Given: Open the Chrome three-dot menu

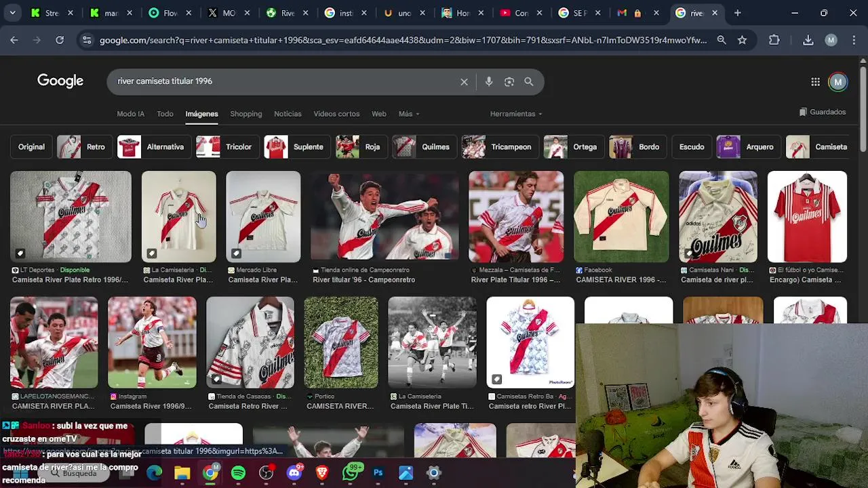Looking at the screenshot, I should [854, 41].
